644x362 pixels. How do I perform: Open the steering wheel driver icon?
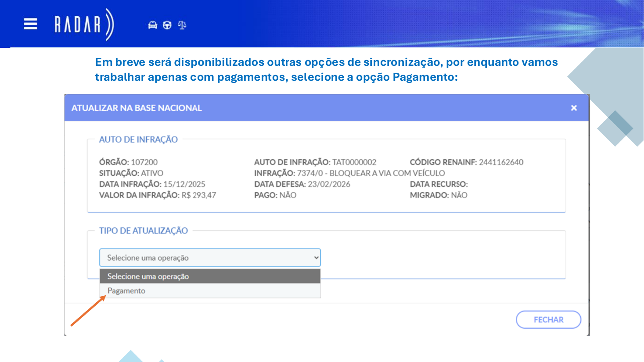click(167, 25)
